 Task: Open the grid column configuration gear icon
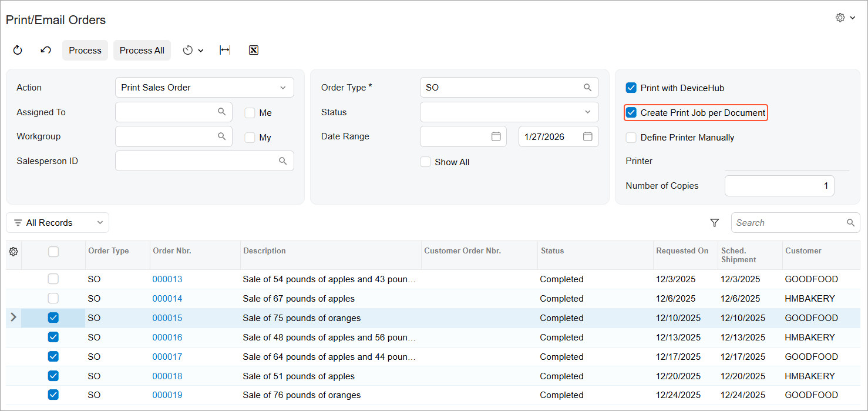14,252
